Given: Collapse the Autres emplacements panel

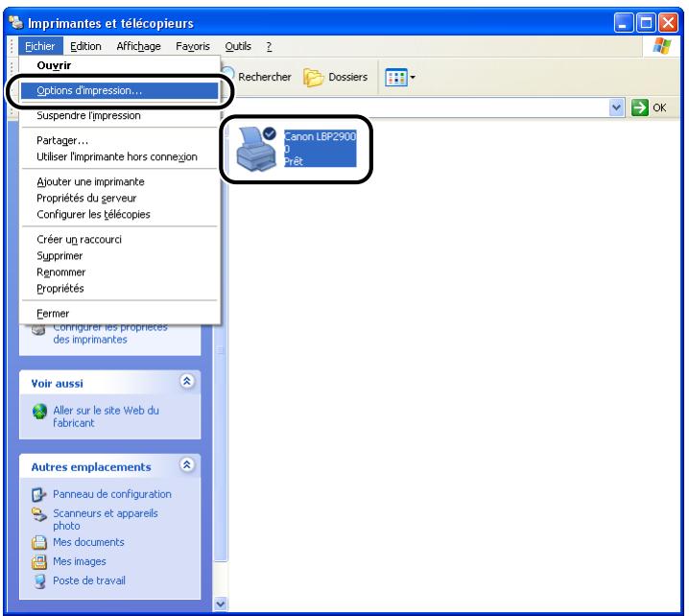Looking at the screenshot, I should (x=187, y=464).
